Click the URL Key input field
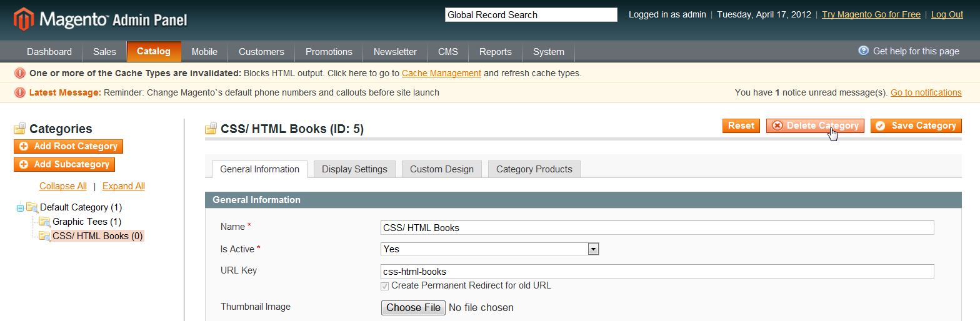This screenshot has height=321, width=980. 657,272
